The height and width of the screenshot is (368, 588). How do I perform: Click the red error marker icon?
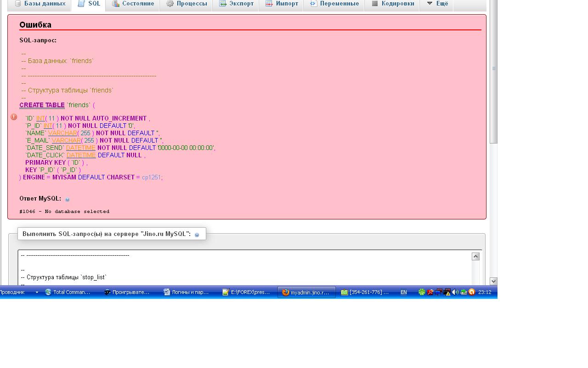tap(14, 117)
